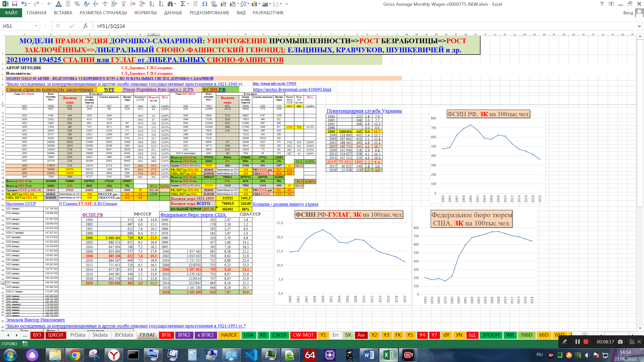Click the Undo arrow icon
The height and width of the screenshot is (362, 644).
point(24,4)
